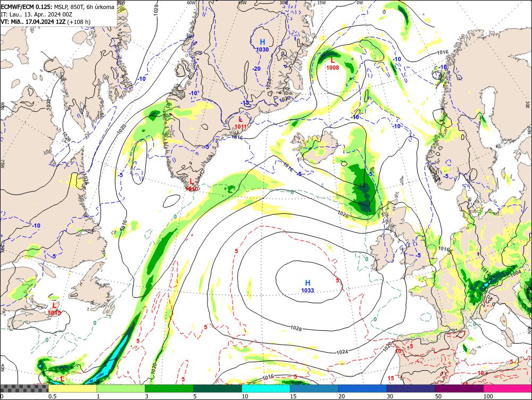Click the "100" legend tick label
The width and height of the screenshot is (532, 400).
(x=488, y=396)
